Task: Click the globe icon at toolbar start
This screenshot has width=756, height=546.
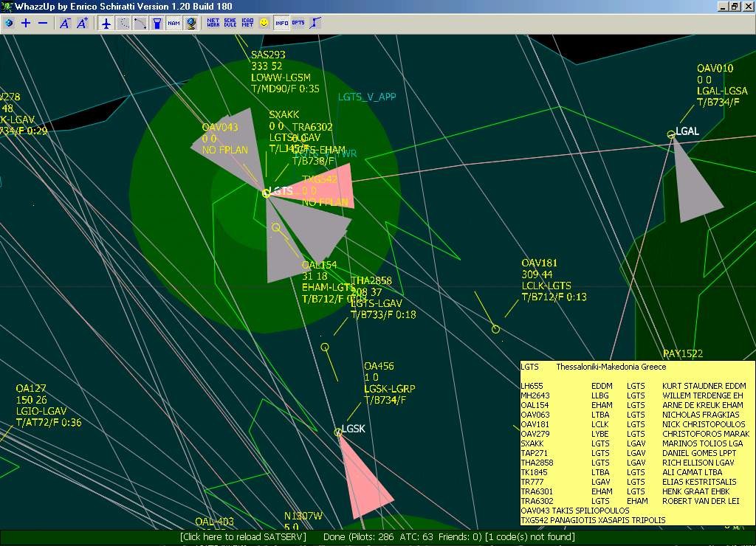Action: pos(9,23)
